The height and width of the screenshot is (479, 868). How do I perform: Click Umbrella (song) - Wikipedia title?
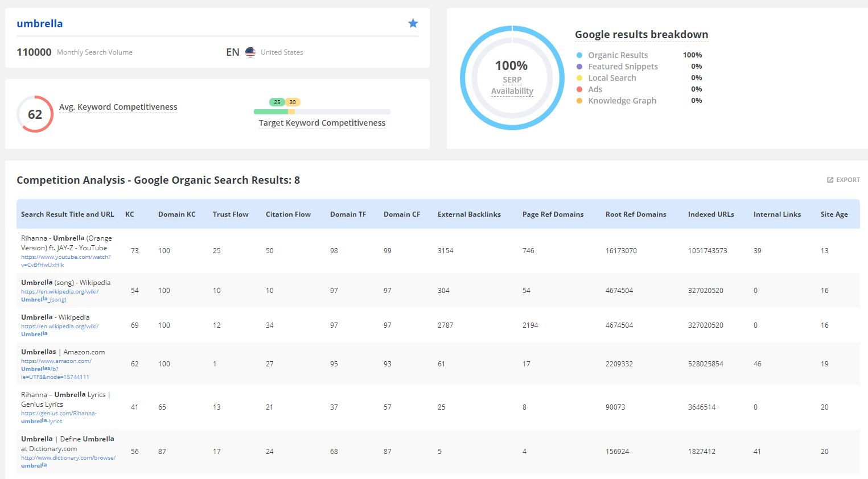coord(66,283)
